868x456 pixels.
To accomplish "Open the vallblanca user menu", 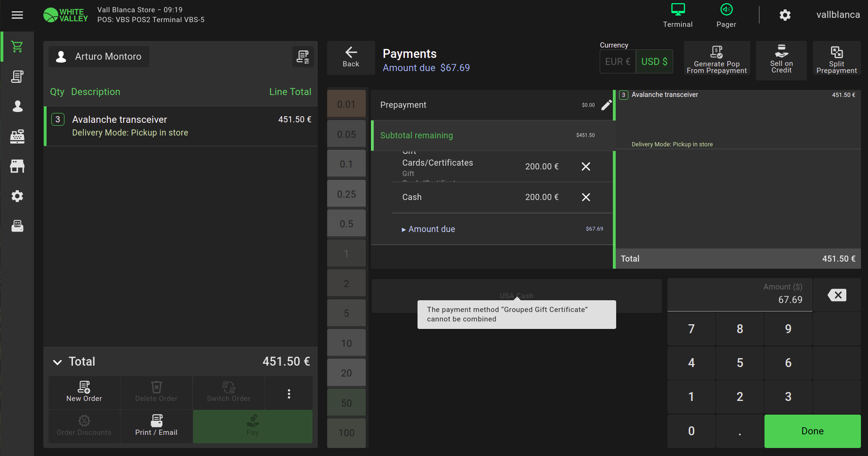I will [x=838, y=15].
